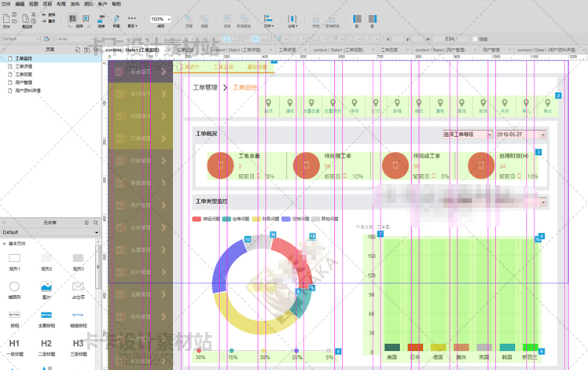Click the cut scissors icon

pos(34,15)
